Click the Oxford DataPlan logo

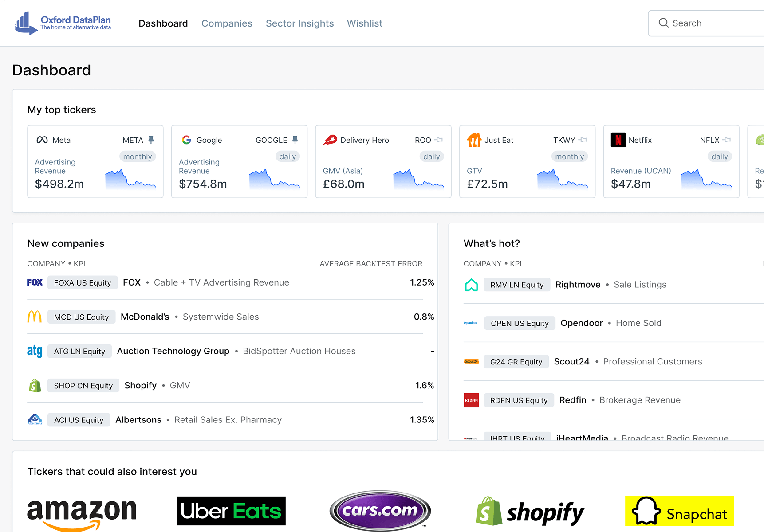coord(63,23)
